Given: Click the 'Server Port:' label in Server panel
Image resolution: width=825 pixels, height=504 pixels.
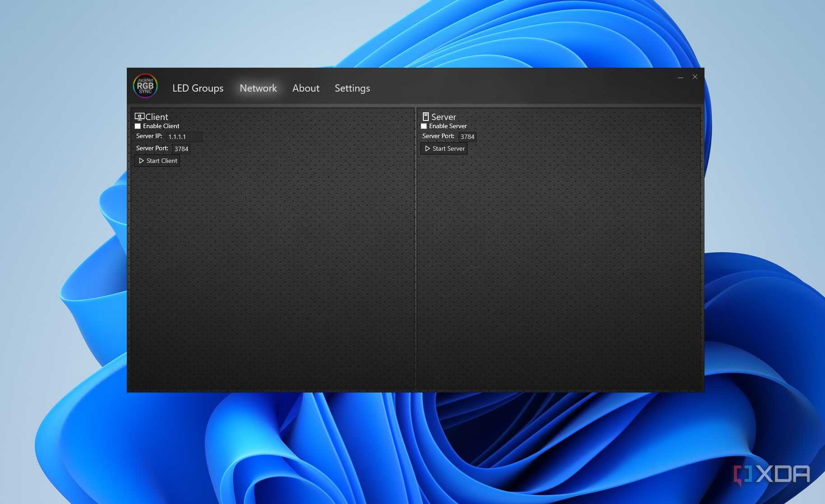Looking at the screenshot, I should (x=438, y=136).
